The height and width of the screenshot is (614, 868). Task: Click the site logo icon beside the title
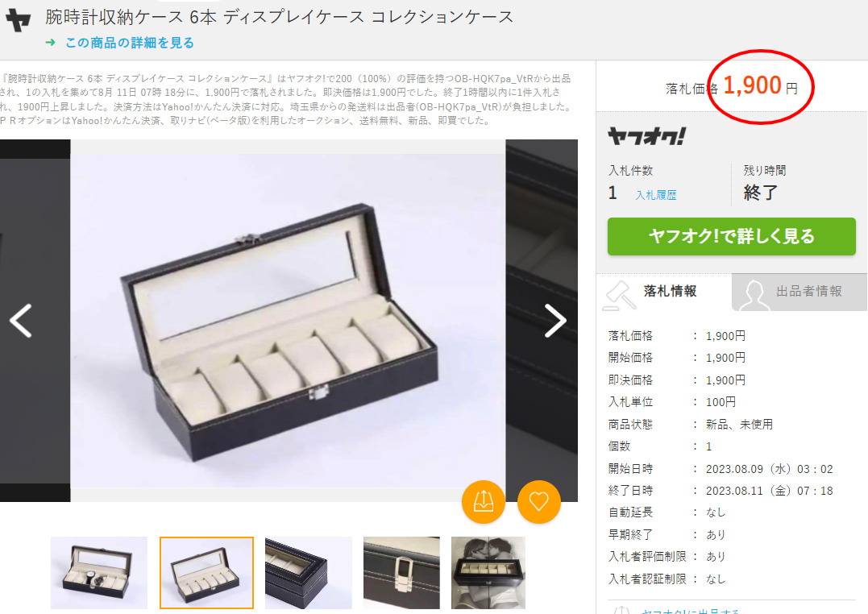coord(19,20)
